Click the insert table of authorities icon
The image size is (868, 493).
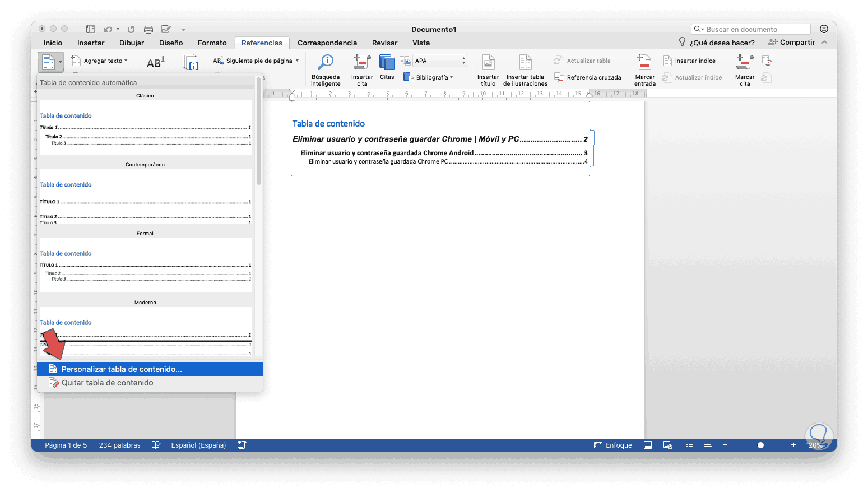(x=767, y=61)
